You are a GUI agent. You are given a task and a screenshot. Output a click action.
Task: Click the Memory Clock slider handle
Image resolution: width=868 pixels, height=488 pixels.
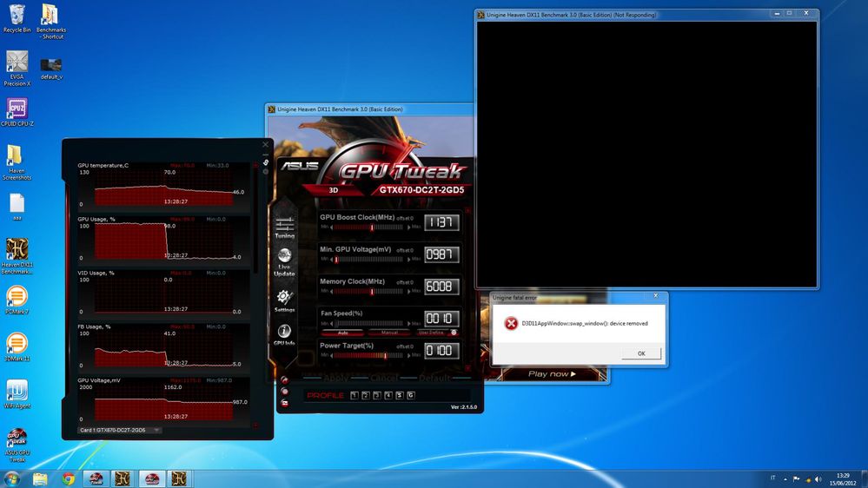tap(372, 292)
